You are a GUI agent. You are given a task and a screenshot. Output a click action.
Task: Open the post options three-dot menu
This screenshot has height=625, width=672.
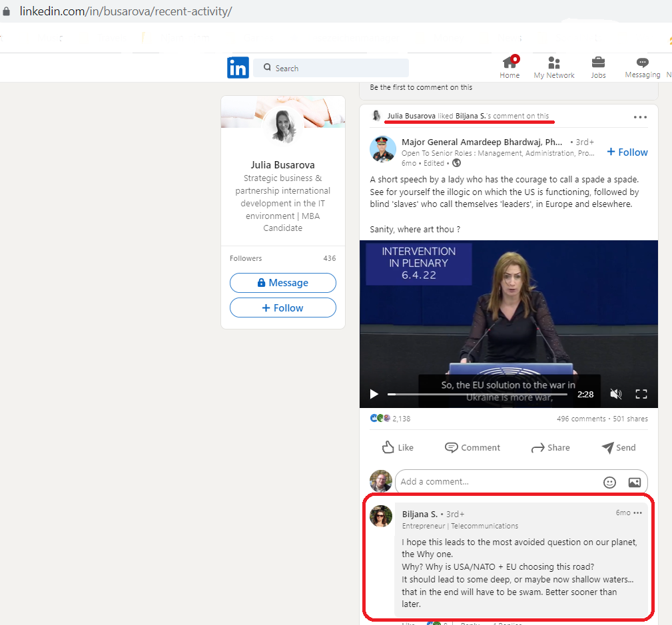pyautogui.click(x=640, y=117)
